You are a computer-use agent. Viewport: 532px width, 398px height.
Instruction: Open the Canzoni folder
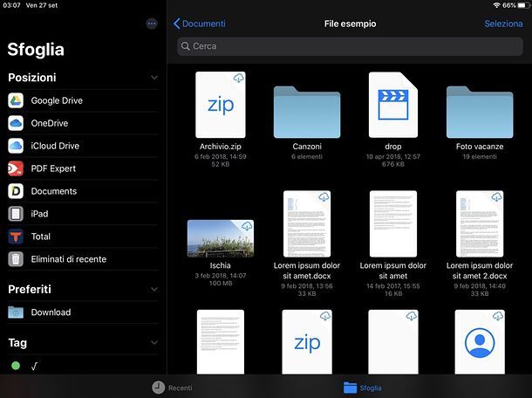307,112
